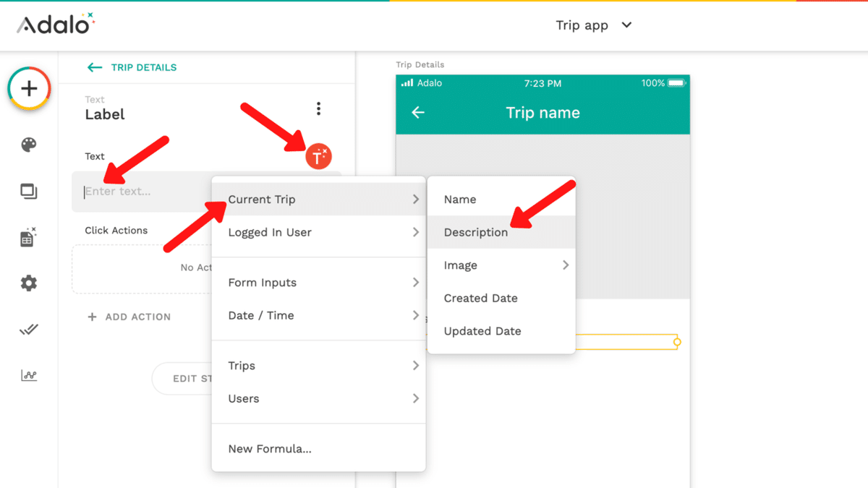868x488 pixels.
Task: Click the back arrow beside TRIP DETAILS
Action: click(94, 67)
